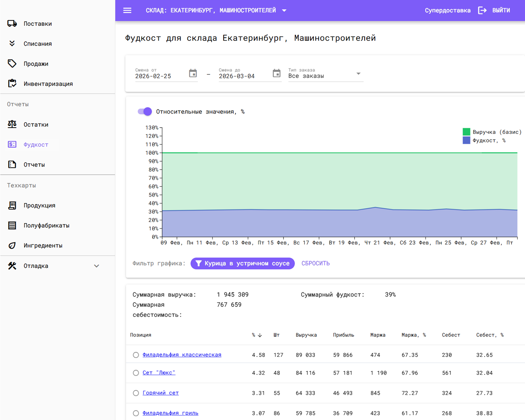The image size is (525, 420).
Task: Click the Остатки scales icon
Action: 12,124
